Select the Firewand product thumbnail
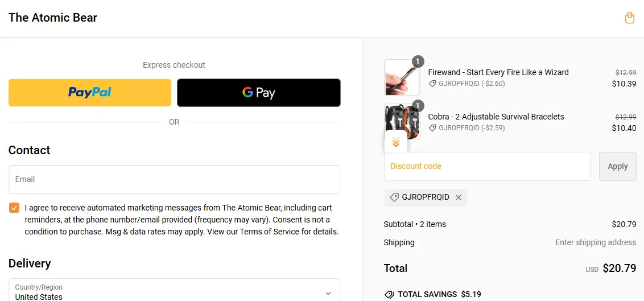This screenshot has width=644, height=301. pyautogui.click(x=402, y=78)
